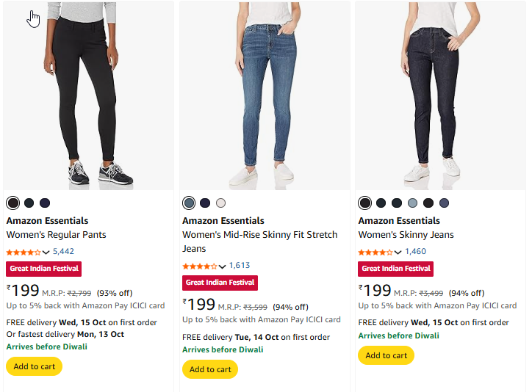
Task: Expand rating breakdown for Women's Regular Pants
Action: pyautogui.click(x=46, y=252)
